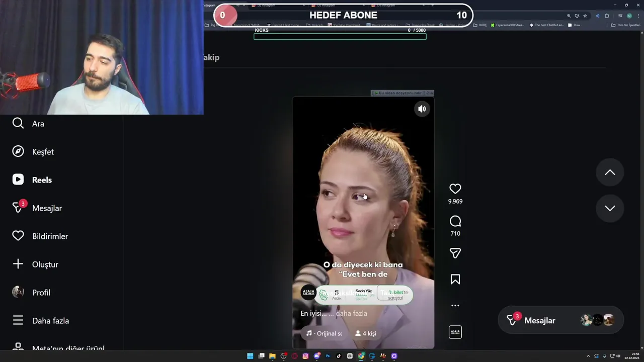Open the BURÇ bookmarks folder
This screenshot has height=362, width=644.
click(480, 25)
